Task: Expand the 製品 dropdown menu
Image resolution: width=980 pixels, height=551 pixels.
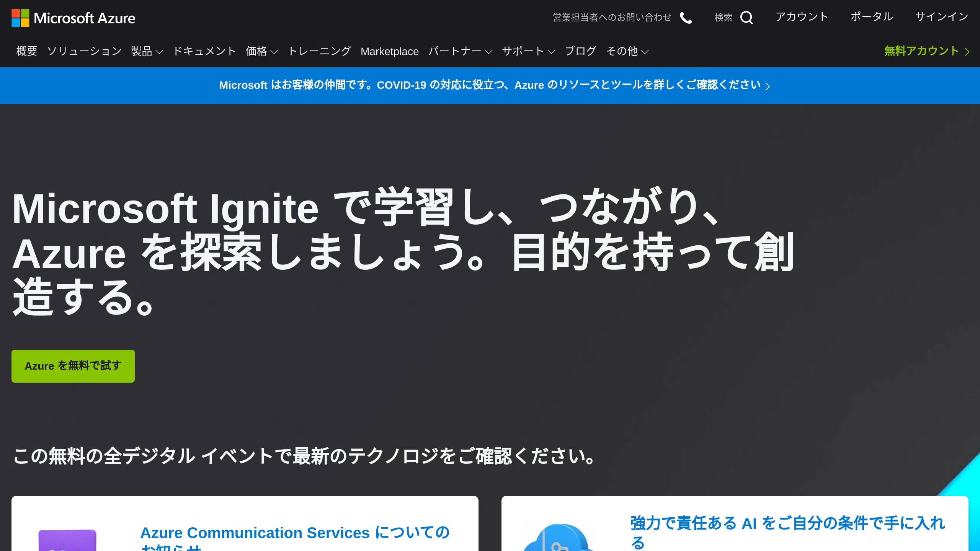Action: coord(147,51)
